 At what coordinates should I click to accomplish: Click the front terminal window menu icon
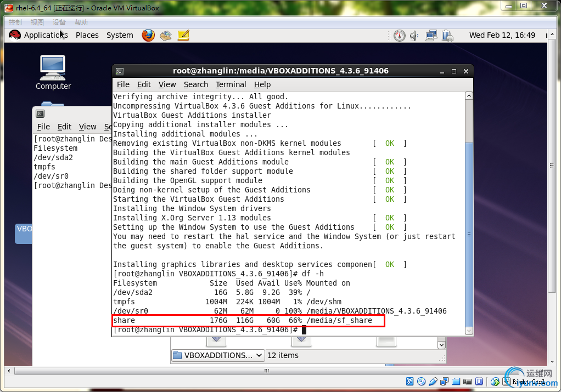120,71
